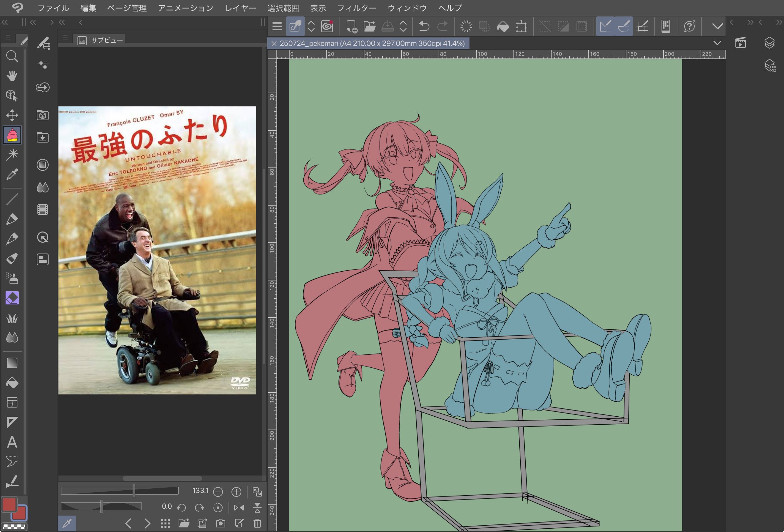Viewport: 784px width, 532px height.
Task: Toggle Snap to grid
Action: tap(642, 26)
